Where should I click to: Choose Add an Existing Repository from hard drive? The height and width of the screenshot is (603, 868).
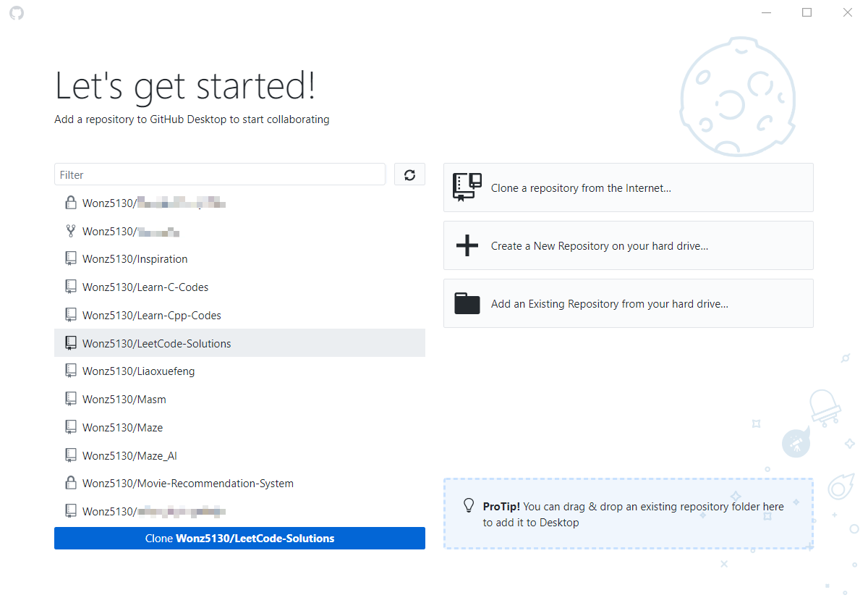[x=629, y=303]
